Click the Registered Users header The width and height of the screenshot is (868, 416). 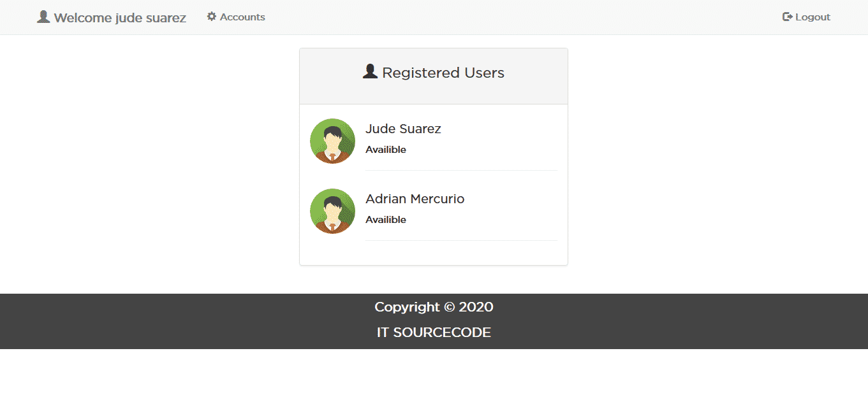pyautogui.click(x=433, y=72)
